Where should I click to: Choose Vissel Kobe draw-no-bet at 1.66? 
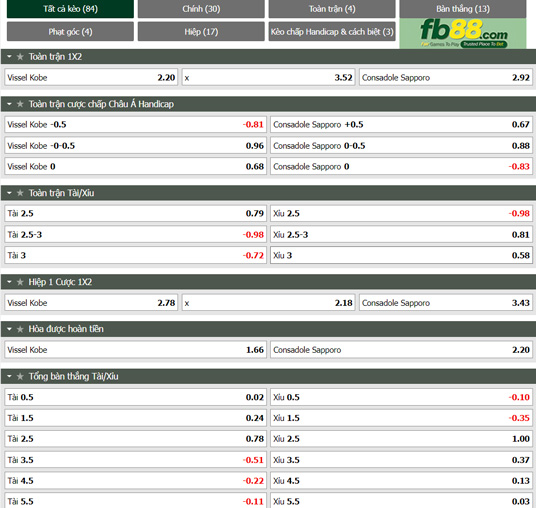coord(135,350)
